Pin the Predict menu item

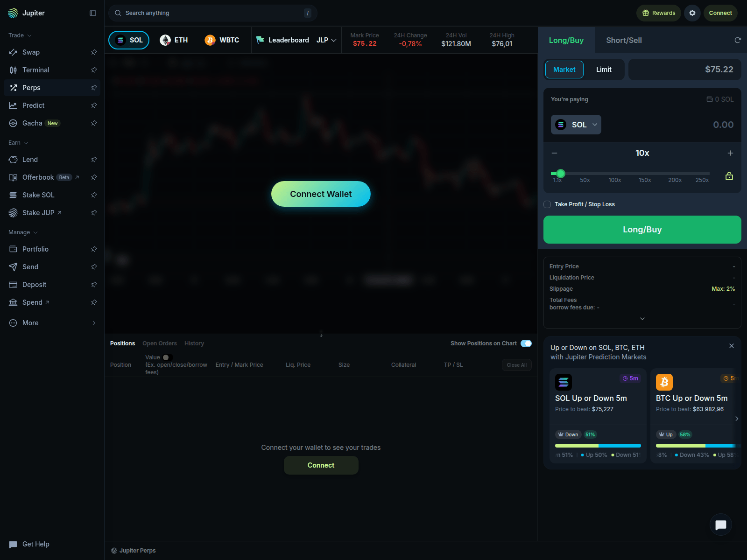(x=94, y=105)
